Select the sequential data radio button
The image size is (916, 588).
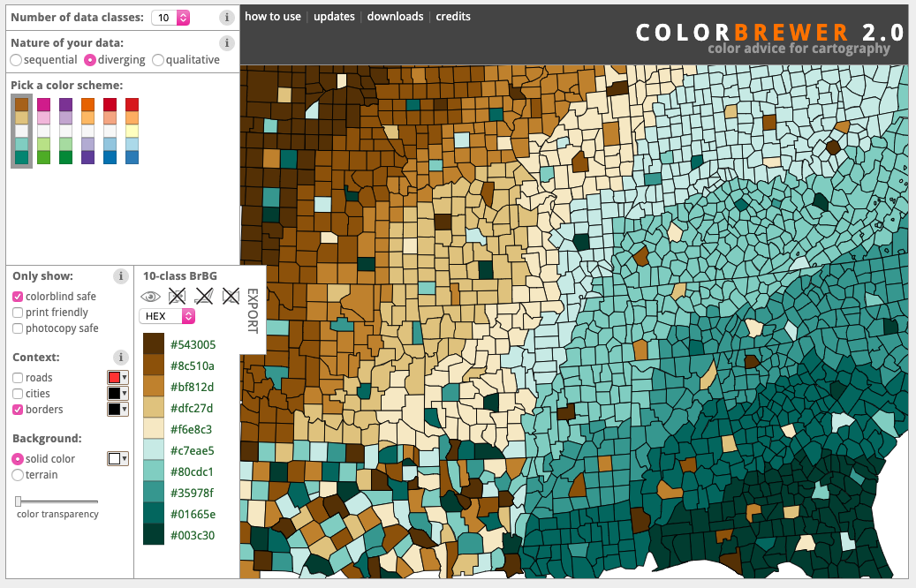pyautogui.click(x=17, y=60)
